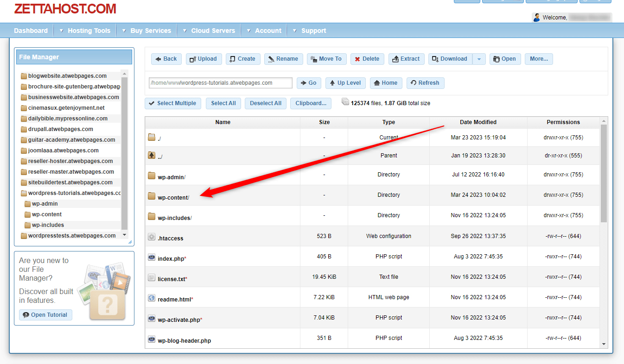This screenshot has width=624, height=364.
Task: Open the Upload dialog
Action: (204, 59)
